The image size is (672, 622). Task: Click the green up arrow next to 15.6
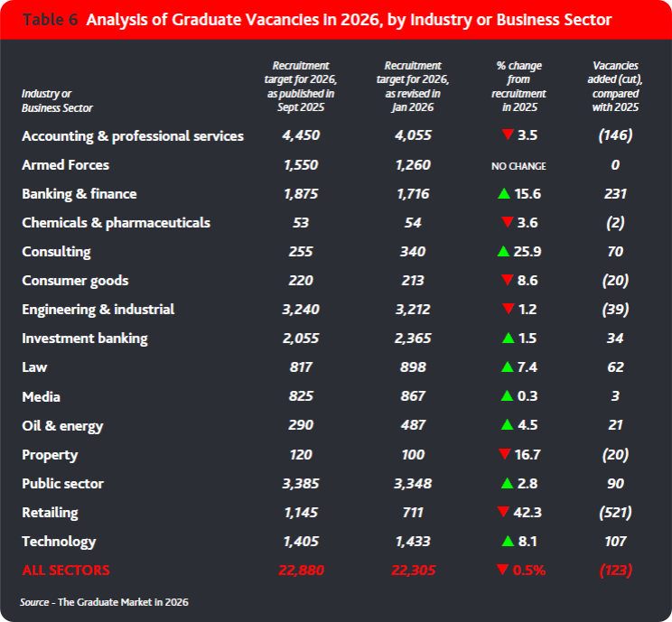(x=504, y=193)
